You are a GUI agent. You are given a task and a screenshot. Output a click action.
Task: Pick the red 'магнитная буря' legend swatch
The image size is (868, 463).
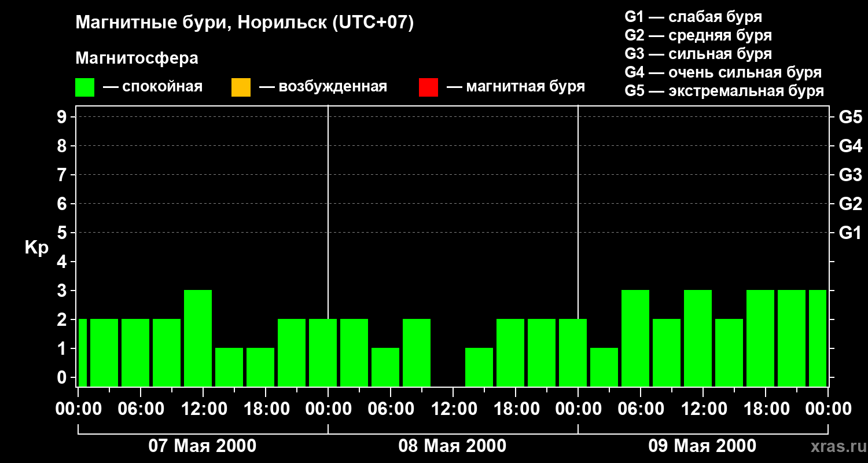(x=428, y=87)
